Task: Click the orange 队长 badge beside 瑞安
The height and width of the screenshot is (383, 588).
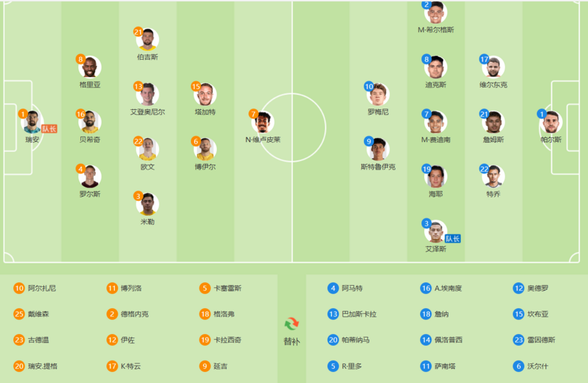Action: (x=49, y=129)
